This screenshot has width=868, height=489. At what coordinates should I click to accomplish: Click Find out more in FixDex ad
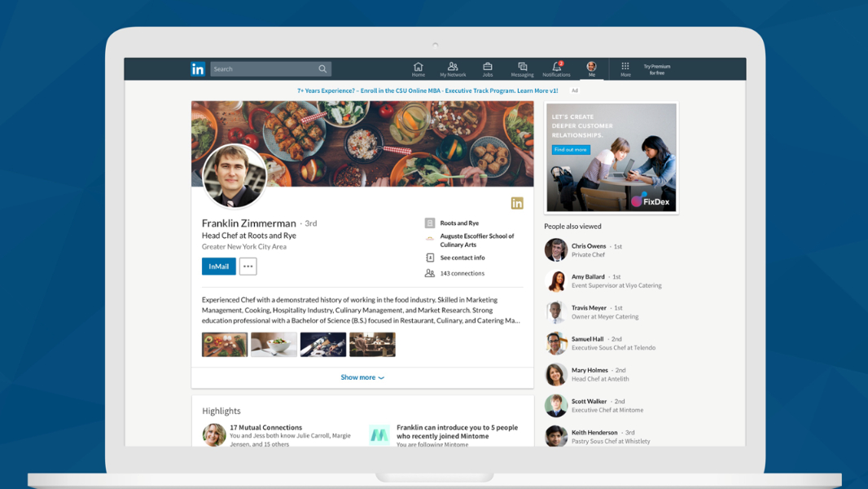click(571, 150)
